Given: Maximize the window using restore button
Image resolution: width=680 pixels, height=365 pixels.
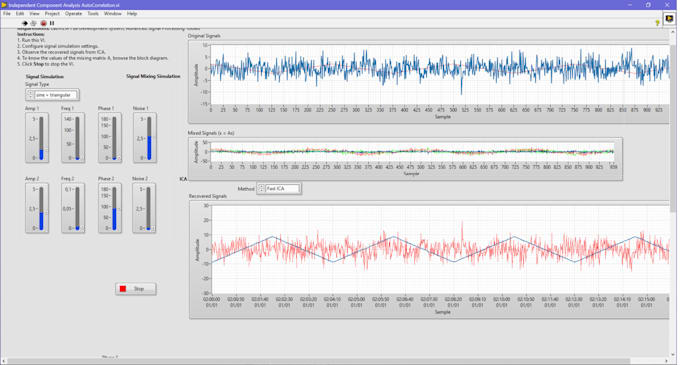Looking at the screenshot, I should tap(648, 5).
